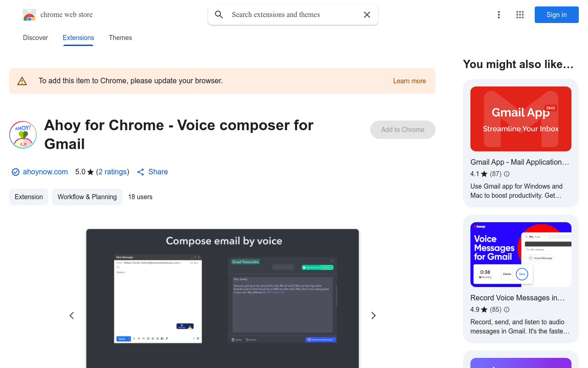Click the verified publisher badge icon
This screenshot has height=368, width=588.
tap(16, 172)
